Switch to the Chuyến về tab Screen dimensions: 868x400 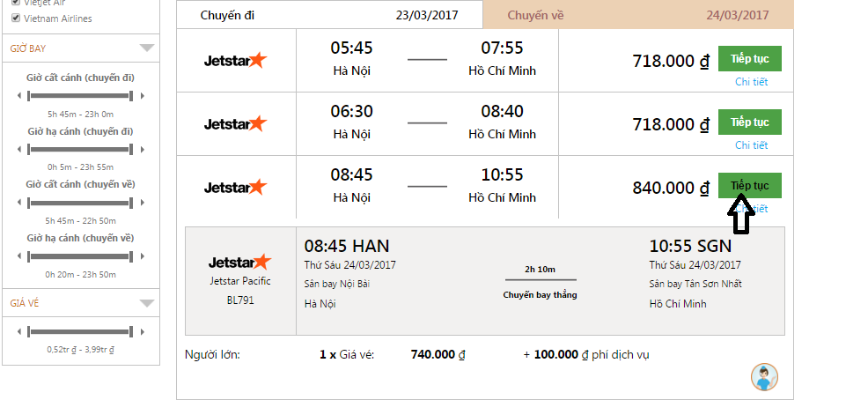tap(638, 15)
